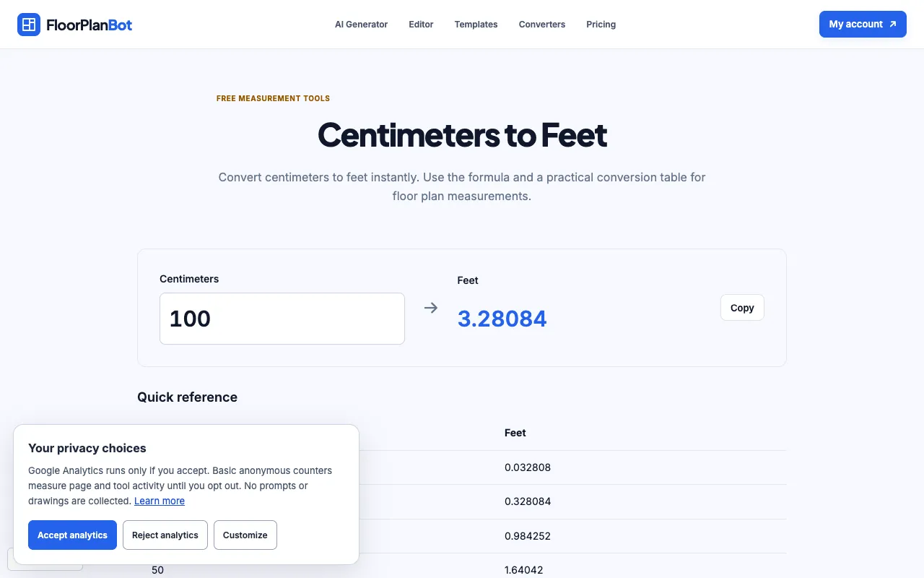
Task: Click the Centimeters to Feet title
Action: pos(462,135)
